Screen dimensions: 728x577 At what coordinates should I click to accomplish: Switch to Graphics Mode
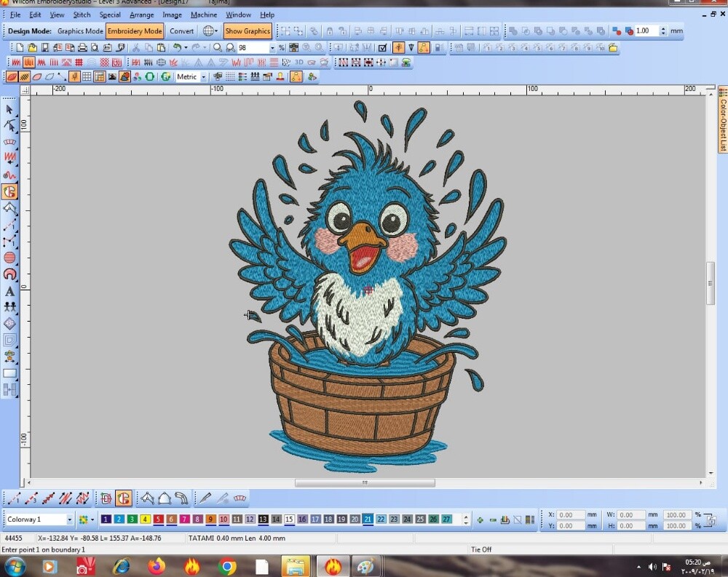pyautogui.click(x=80, y=31)
